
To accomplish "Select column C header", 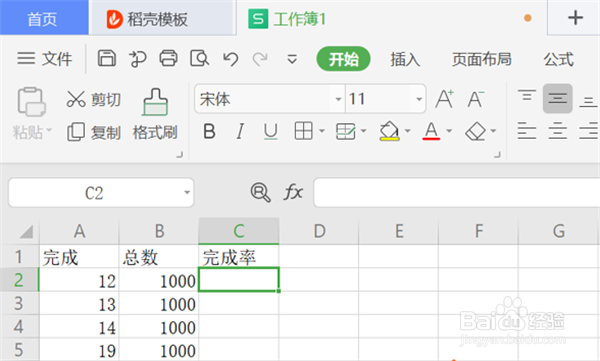I will [x=239, y=231].
